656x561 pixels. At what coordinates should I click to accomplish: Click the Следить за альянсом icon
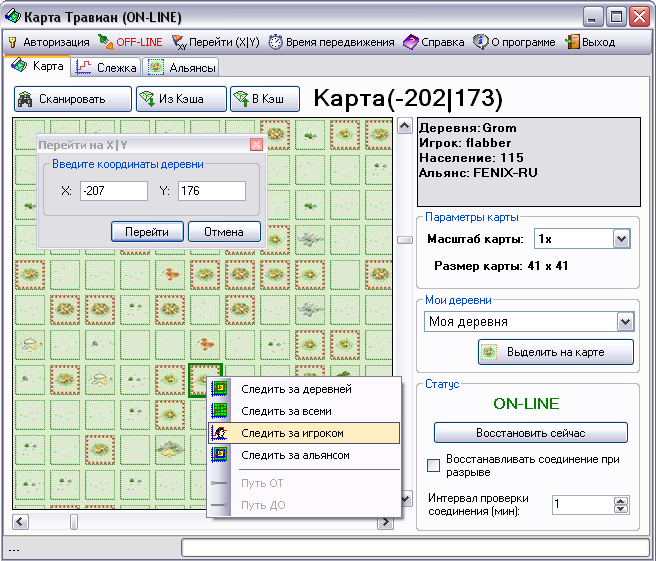click(x=219, y=455)
